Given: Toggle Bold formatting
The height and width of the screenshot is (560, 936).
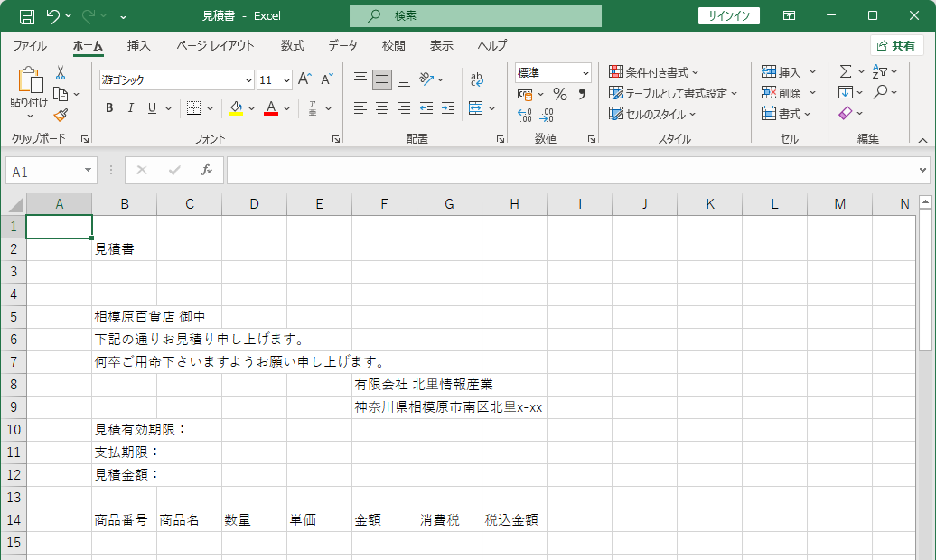Looking at the screenshot, I should 109,108.
